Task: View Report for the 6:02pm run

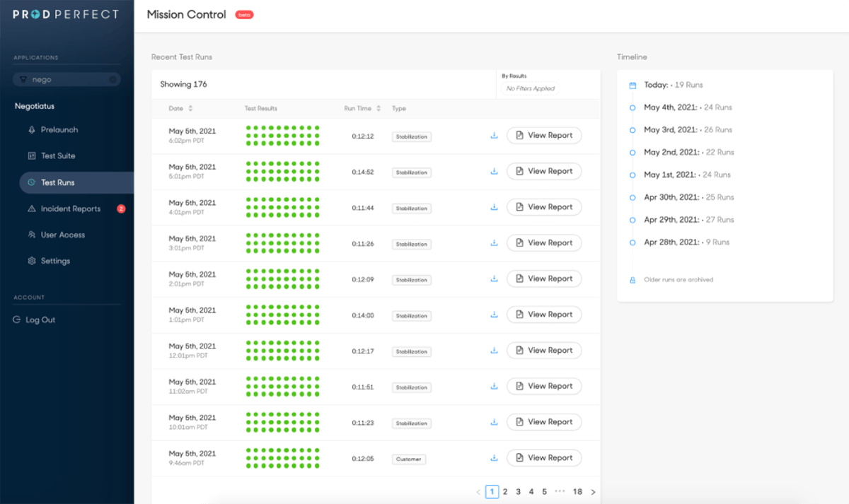Action: (544, 136)
